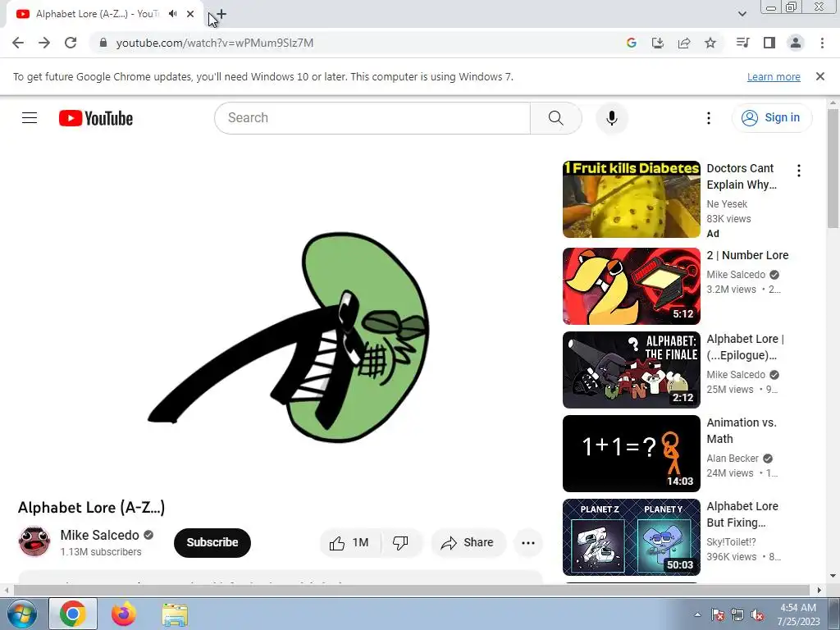The image size is (840, 630).
Task: Click the Share button
Action: (x=468, y=543)
